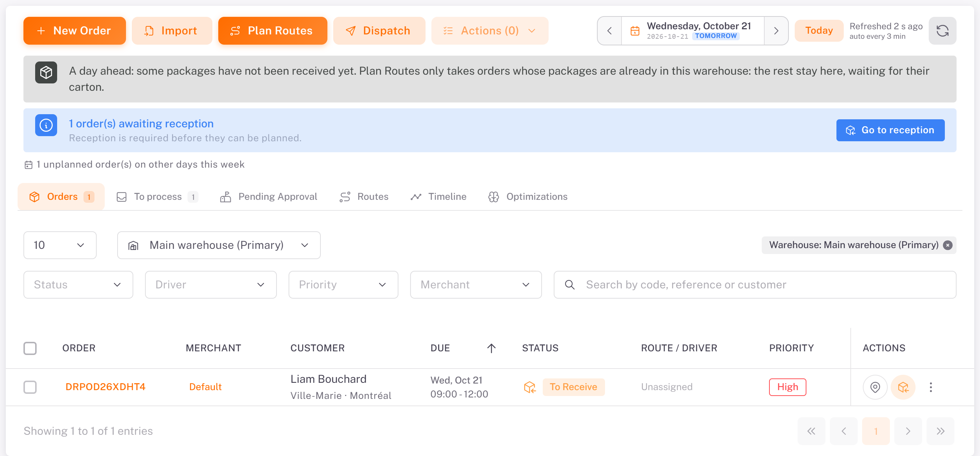Screen dimensions: 980x456
Task: Switch to the Timeline tab
Action: click(x=438, y=196)
